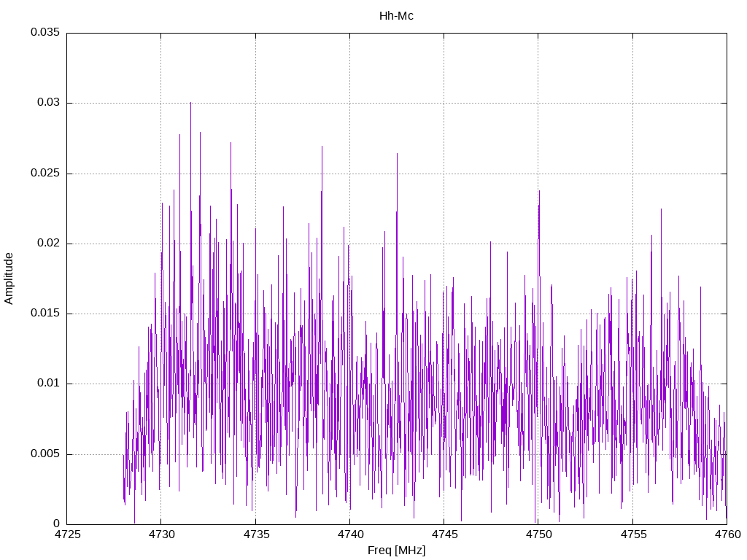Click the x-axis tick label 4740
Viewport: 747px width, 560px height.
[351, 534]
